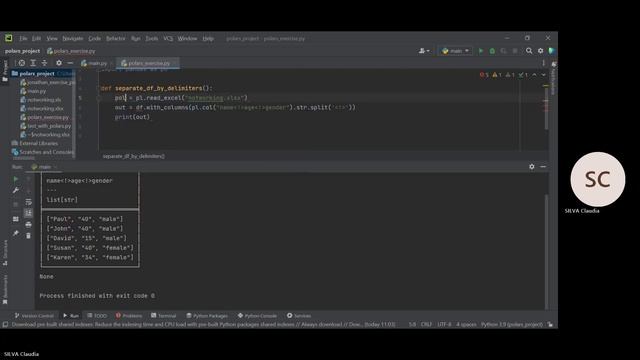Open the main run configuration dropdown
Image resolution: width=640 pixels, height=360 pixels.
click(x=455, y=51)
